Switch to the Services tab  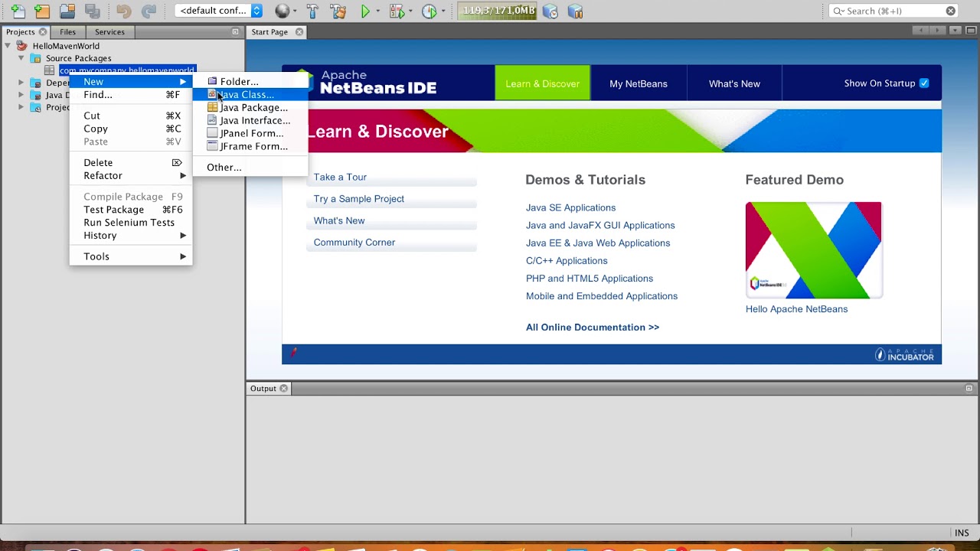pyautogui.click(x=109, y=32)
